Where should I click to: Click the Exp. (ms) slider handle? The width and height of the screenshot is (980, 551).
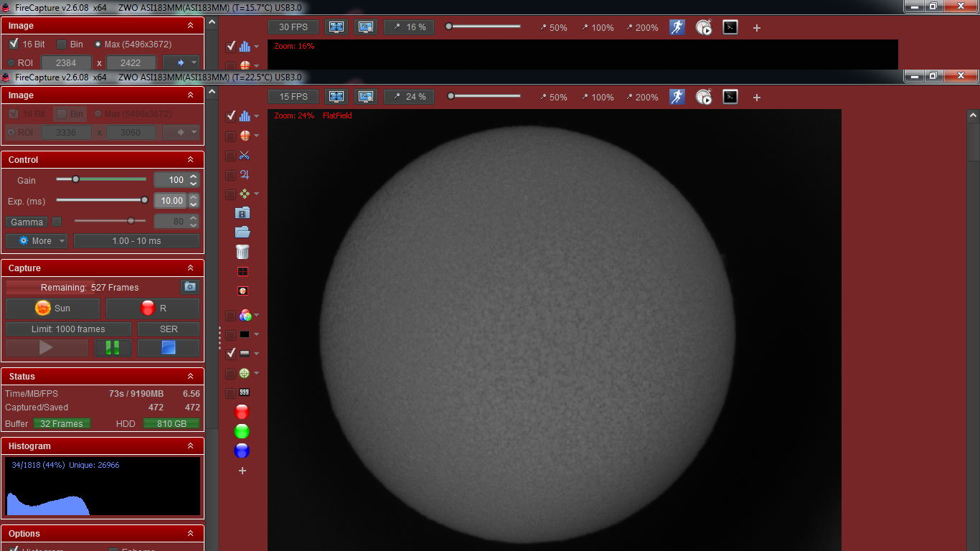[x=144, y=200]
